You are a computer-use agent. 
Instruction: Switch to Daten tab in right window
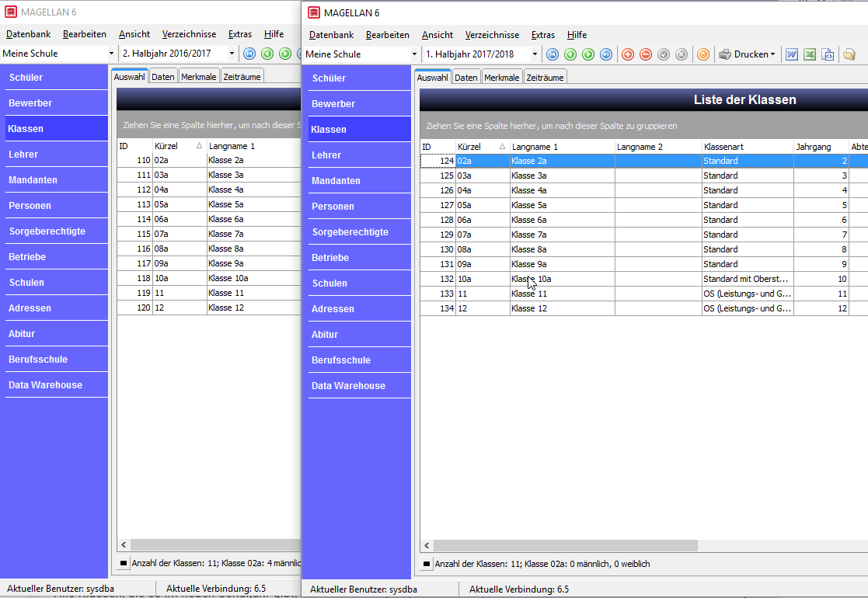(466, 78)
